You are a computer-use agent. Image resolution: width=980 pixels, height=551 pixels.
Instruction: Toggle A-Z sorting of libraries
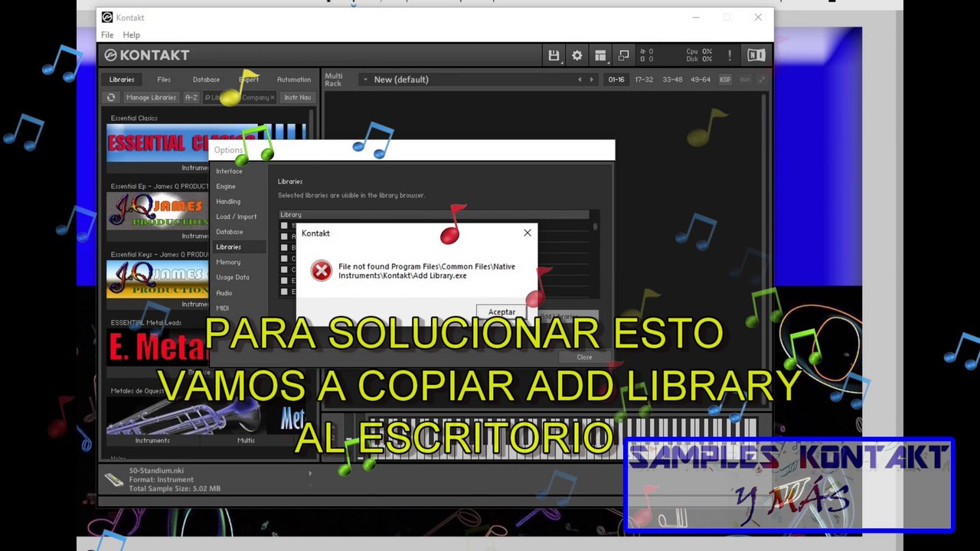click(x=191, y=97)
